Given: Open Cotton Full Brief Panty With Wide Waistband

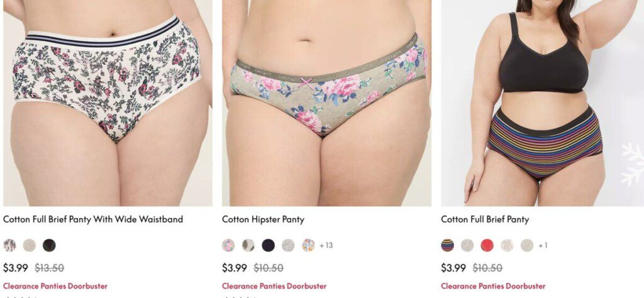Looking at the screenshot, I should click(93, 219).
